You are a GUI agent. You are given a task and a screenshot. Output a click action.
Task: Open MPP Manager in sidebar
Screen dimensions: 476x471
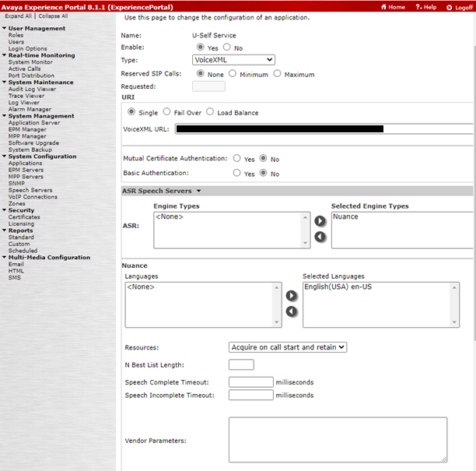(27, 136)
